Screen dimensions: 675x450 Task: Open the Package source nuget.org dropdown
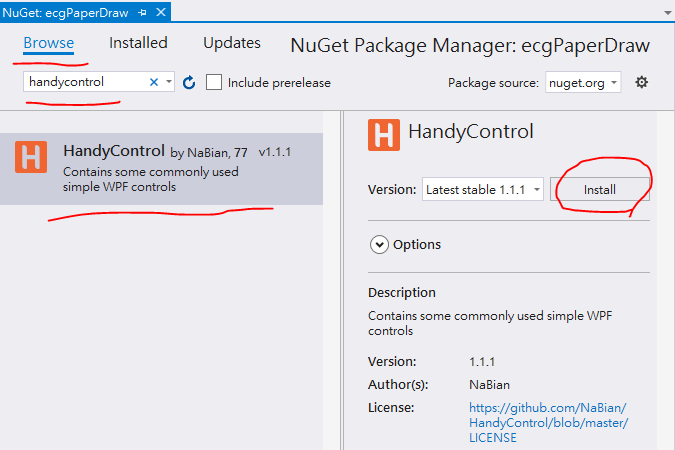(x=583, y=82)
